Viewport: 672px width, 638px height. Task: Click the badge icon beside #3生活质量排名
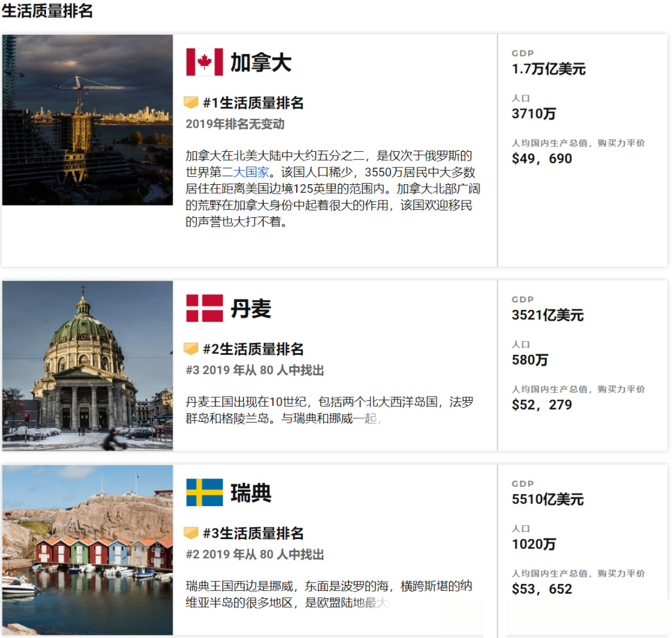[x=191, y=533]
